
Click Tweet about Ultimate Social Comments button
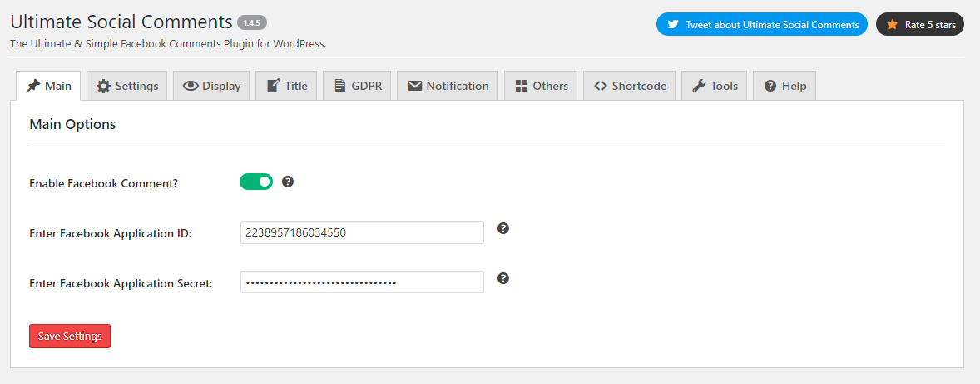click(762, 25)
